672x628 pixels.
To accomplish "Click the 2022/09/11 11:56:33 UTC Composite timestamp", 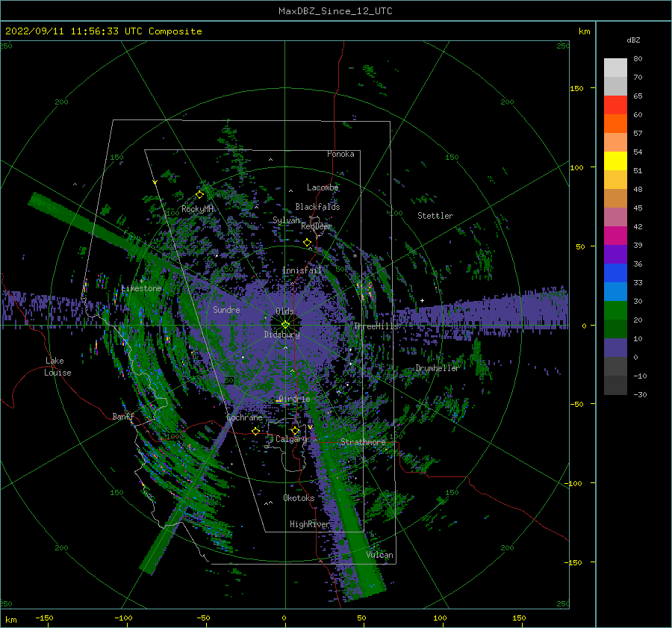I will click(x=104, y=31).
